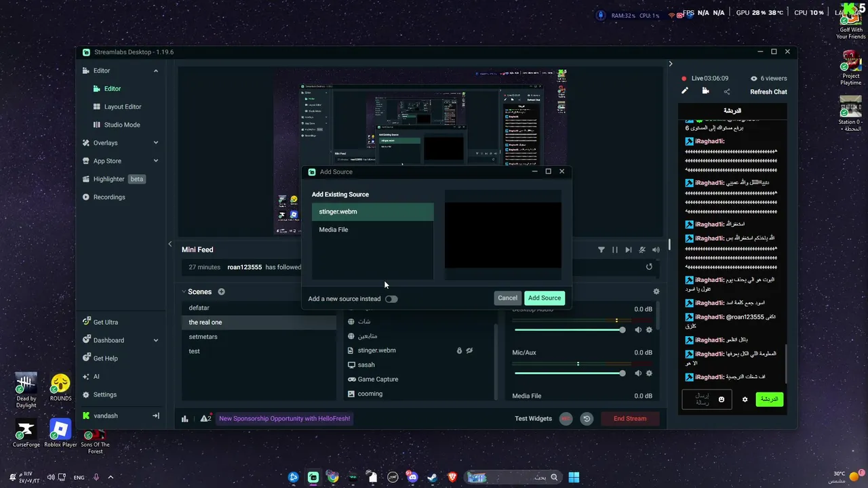Viewport: 868px width, 488px height.
Task: Click End Stream button
Action: tap(630, 419)
